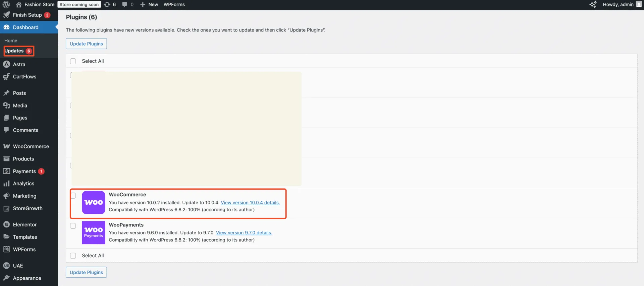
Task: Click the Store coming soon badge
Action: [79, 4]
